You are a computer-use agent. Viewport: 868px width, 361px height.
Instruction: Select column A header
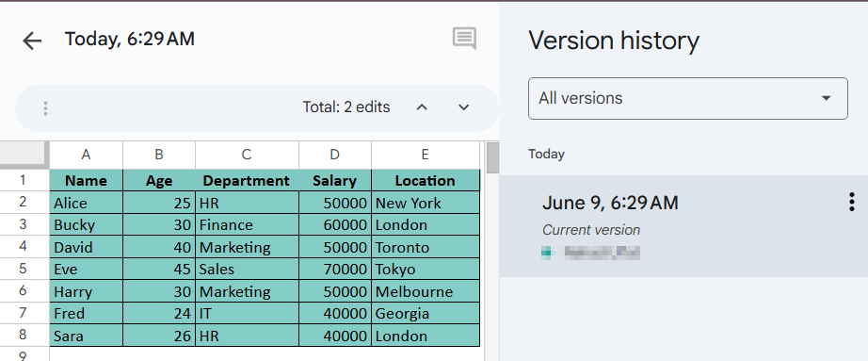click(86, 156)
